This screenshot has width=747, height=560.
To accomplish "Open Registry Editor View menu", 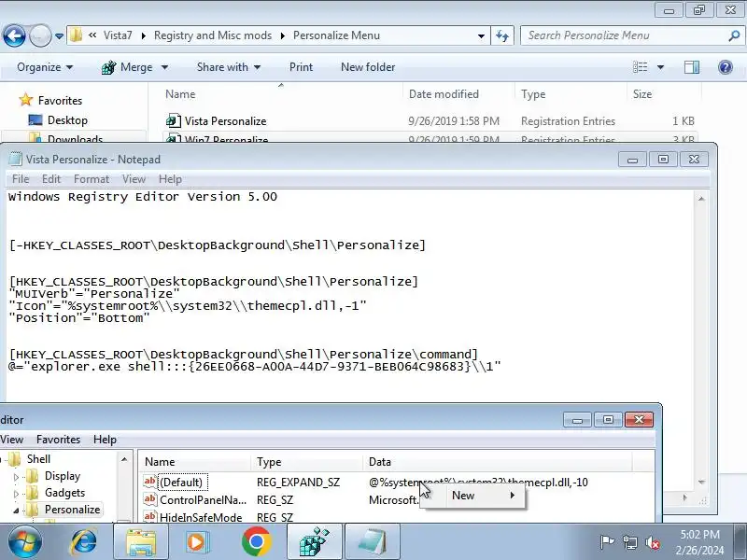I will 11,439.
